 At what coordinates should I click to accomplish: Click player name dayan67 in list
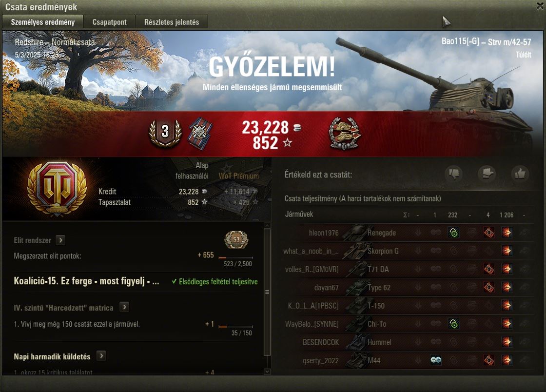[x=326, y=288]
